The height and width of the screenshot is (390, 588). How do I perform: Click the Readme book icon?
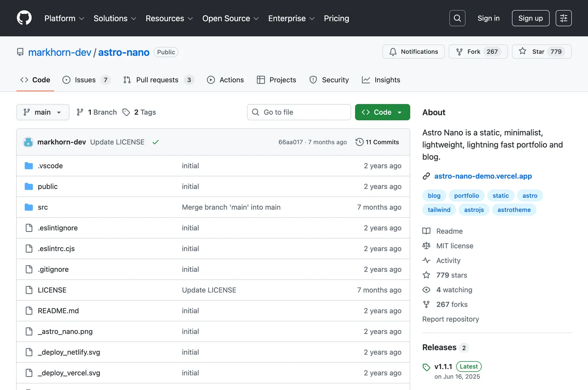pyautogui.click(x=426, y=231)
